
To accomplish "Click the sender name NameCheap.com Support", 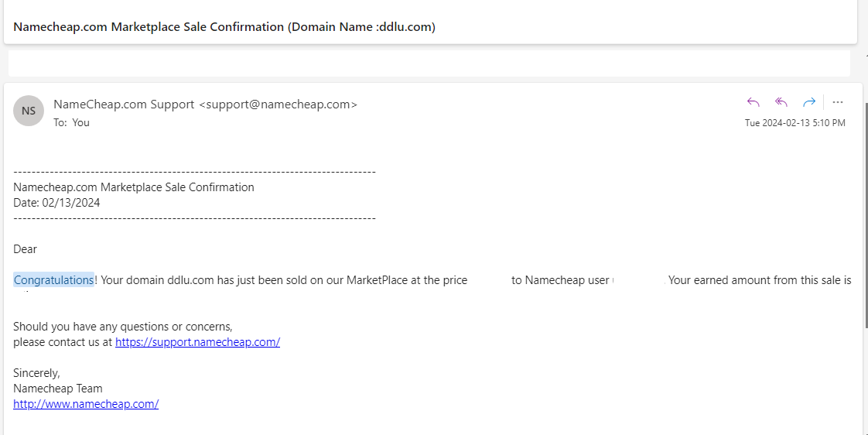I will point(124,104).
